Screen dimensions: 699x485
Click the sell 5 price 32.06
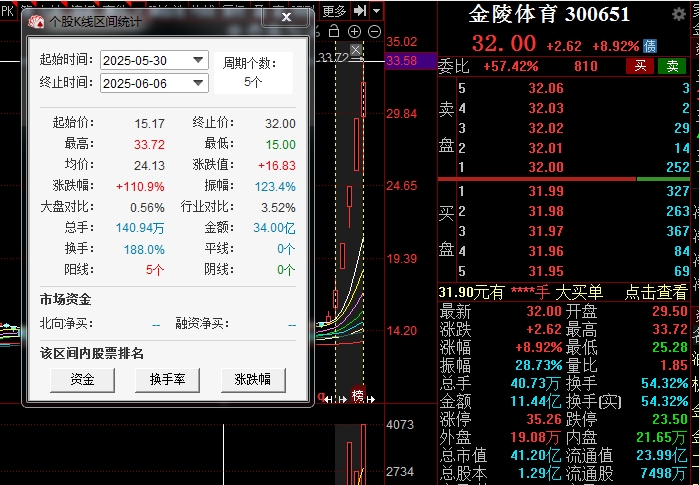546,88
